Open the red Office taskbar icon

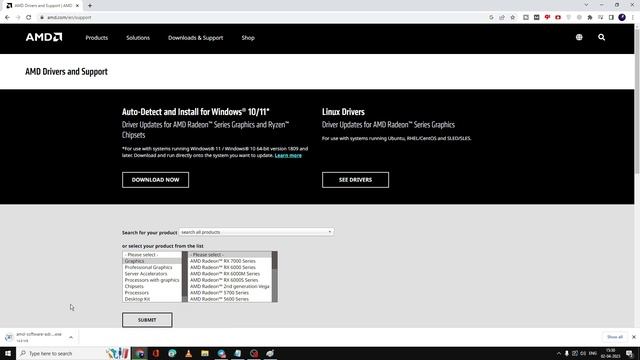tap(156, 353)
